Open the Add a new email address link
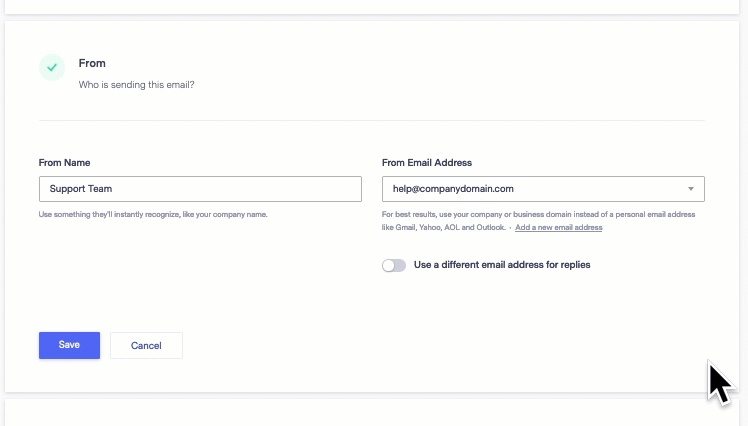This screenshot has width=748, height=426. pos(559,228)
